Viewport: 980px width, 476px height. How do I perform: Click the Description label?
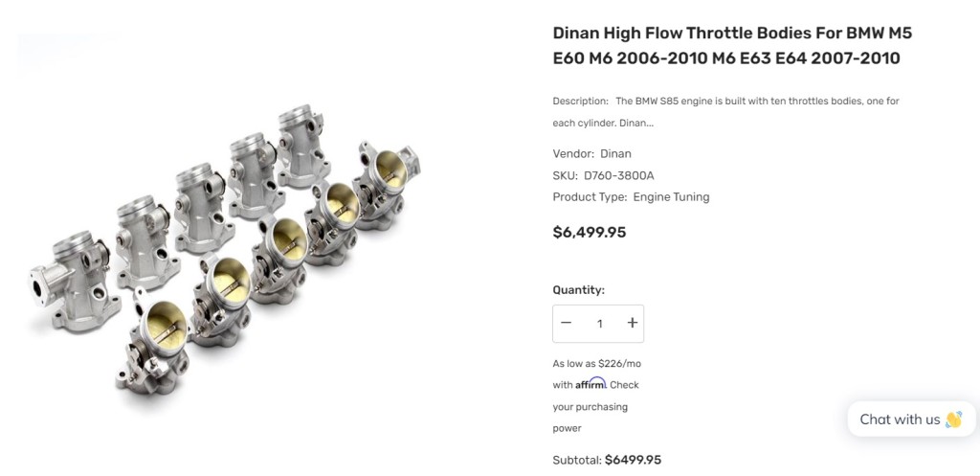[x=580, y=101]
